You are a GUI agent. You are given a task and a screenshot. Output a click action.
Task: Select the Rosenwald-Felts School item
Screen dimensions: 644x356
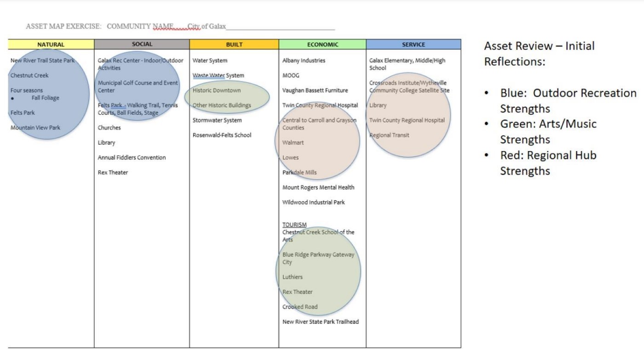tap(222, 135)
